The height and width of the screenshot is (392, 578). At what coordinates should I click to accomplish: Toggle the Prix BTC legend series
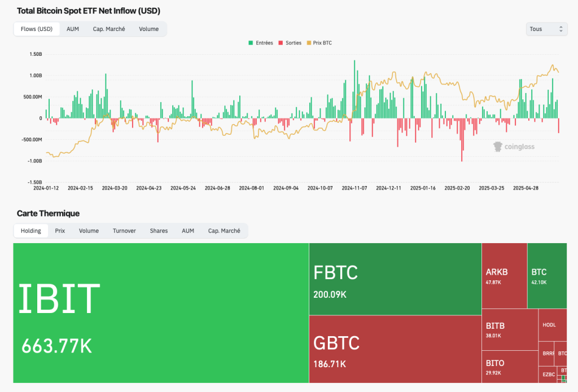319,43
